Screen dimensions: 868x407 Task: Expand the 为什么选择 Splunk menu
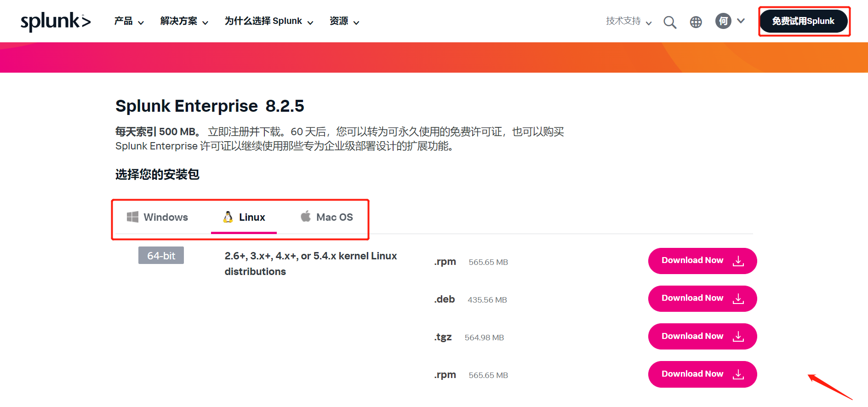click(269, 21)
